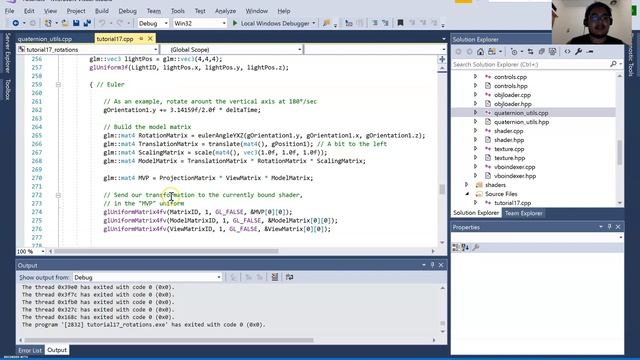Image resolution: width=640 pixels, height=360 pixels.
Task: Click the New Project toolbar icon
Action: coord(48,23)
